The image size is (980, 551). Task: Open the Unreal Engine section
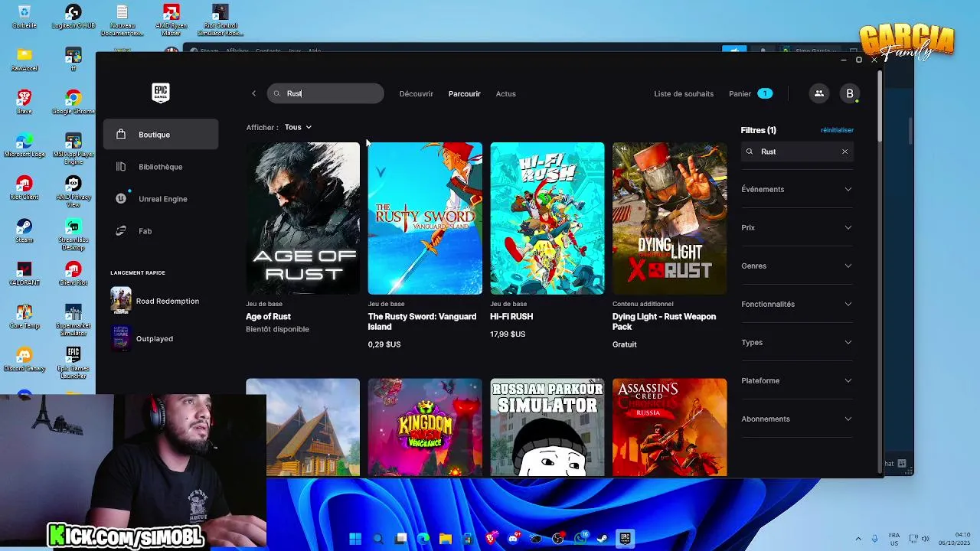(x=161, y=199)
